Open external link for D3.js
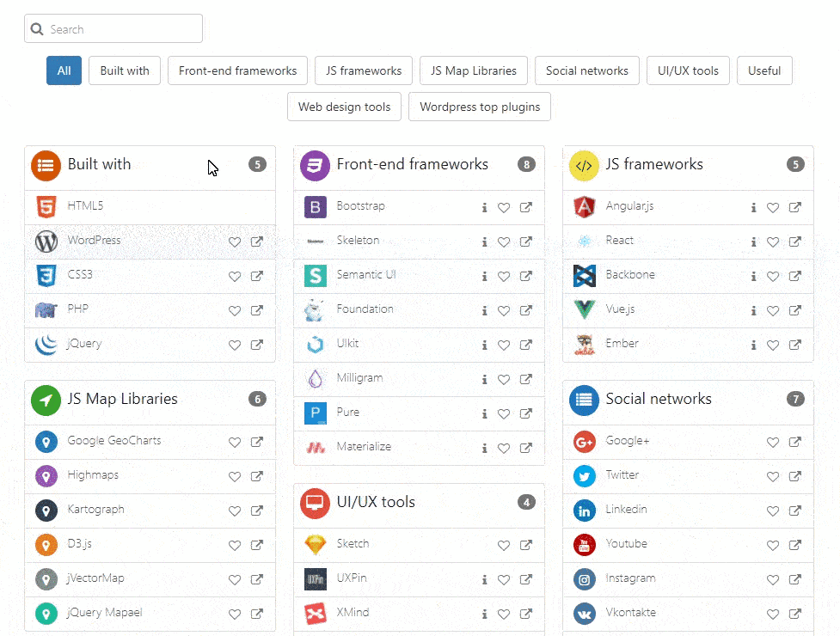Image resolution: width=840 pixels, height=636 pixels. tap(256, 545)
